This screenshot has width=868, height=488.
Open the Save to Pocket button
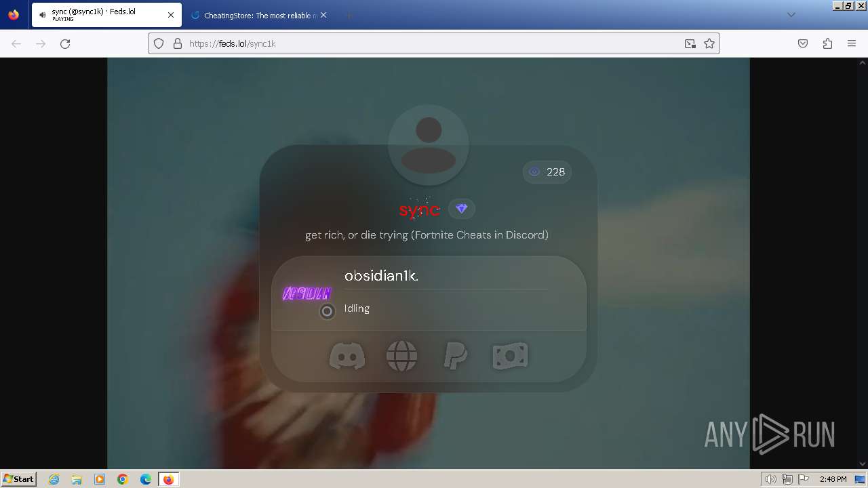pyautogui.click(x=803, y=43)
